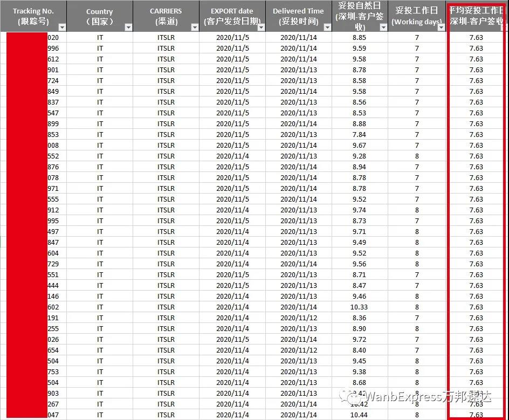Image resolution: width=509 pixels, height=420 pixels.
Task: Click the natural days value '10.33'
Action: tap(359, 307)
